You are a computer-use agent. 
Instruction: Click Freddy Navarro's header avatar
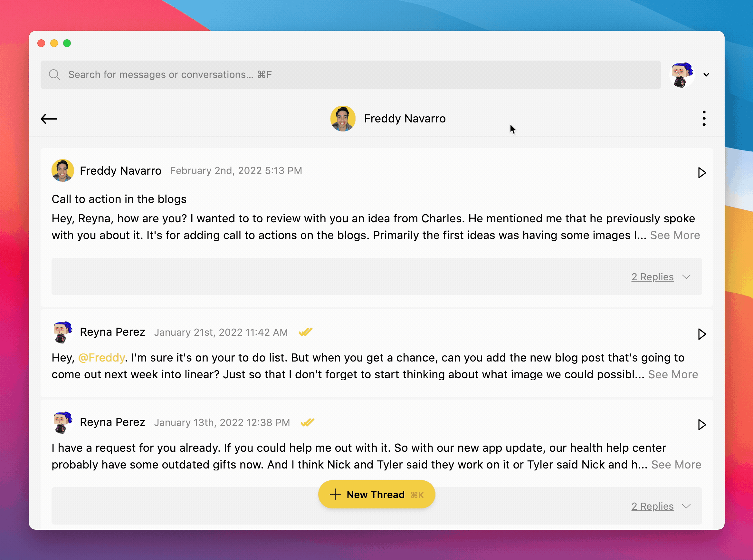pos(343,118)
